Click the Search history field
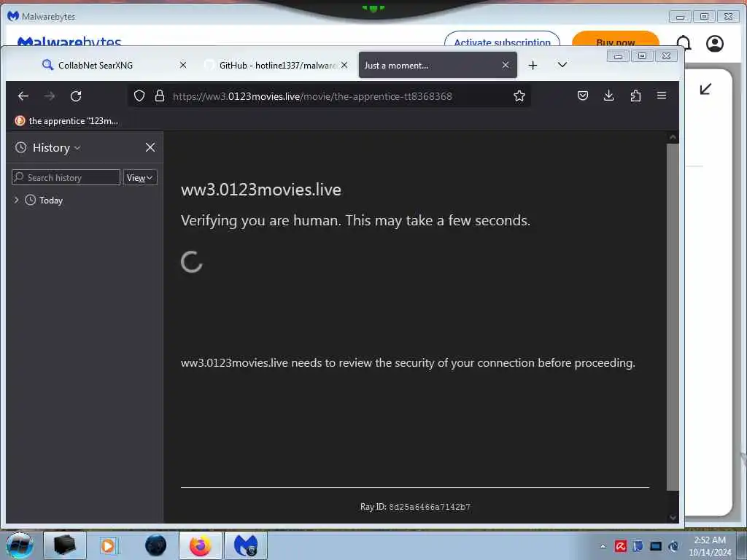Screen dimensions: 747x560 click(66, 178)
